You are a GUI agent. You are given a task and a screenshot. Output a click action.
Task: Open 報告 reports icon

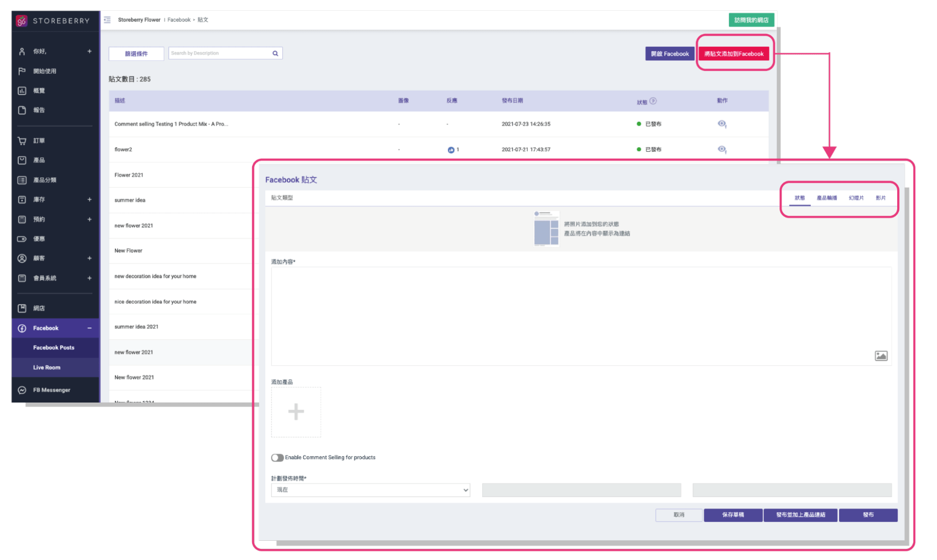click(x=22, y=110)
